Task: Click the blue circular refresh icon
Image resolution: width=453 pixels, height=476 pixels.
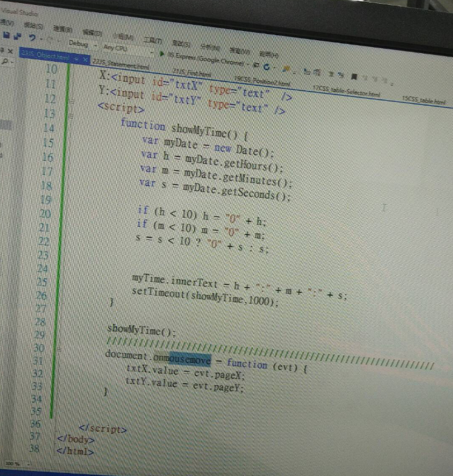Action: coord(266,67)
